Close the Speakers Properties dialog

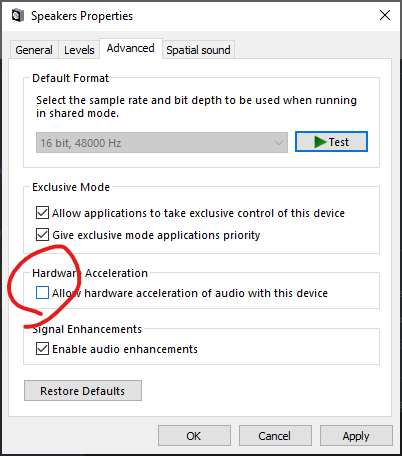pos(385,15)
